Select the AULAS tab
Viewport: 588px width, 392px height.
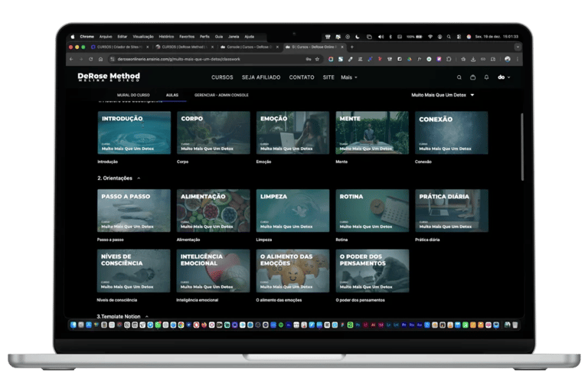[172, 95]
